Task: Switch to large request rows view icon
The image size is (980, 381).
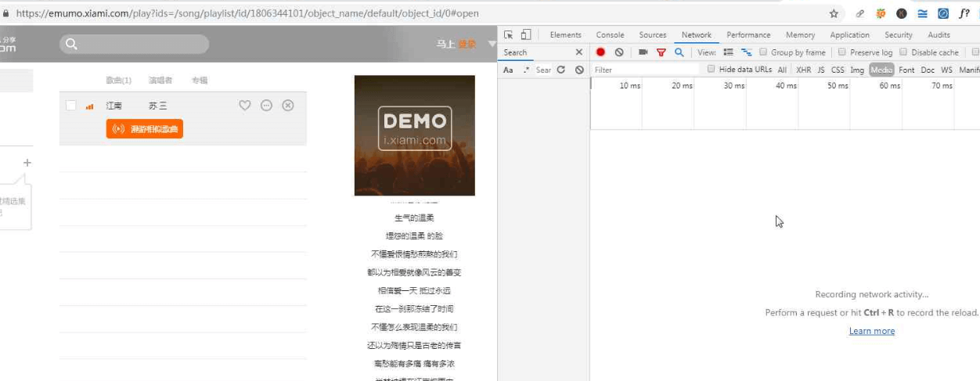Action: 728,52
